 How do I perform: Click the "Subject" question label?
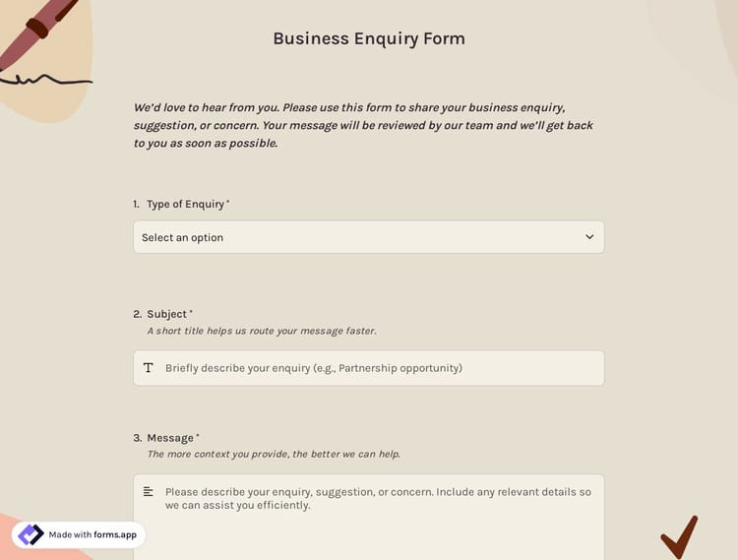pyautogui.click(x=166, y=314)
